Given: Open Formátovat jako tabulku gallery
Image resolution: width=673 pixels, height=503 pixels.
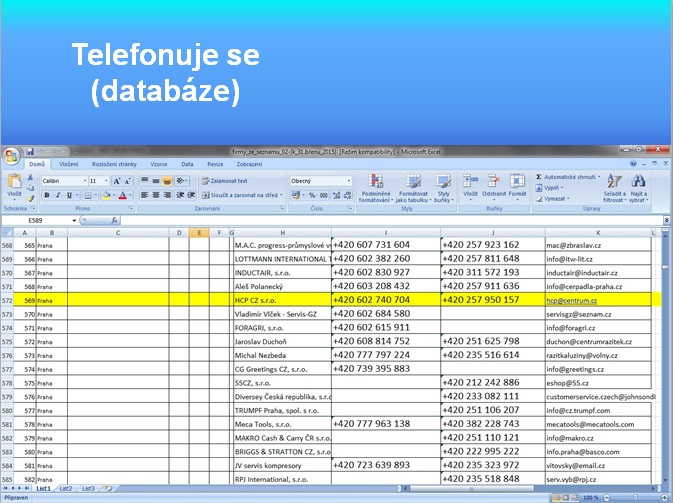Looking at the screenshot, I should (x=413, y=188).
